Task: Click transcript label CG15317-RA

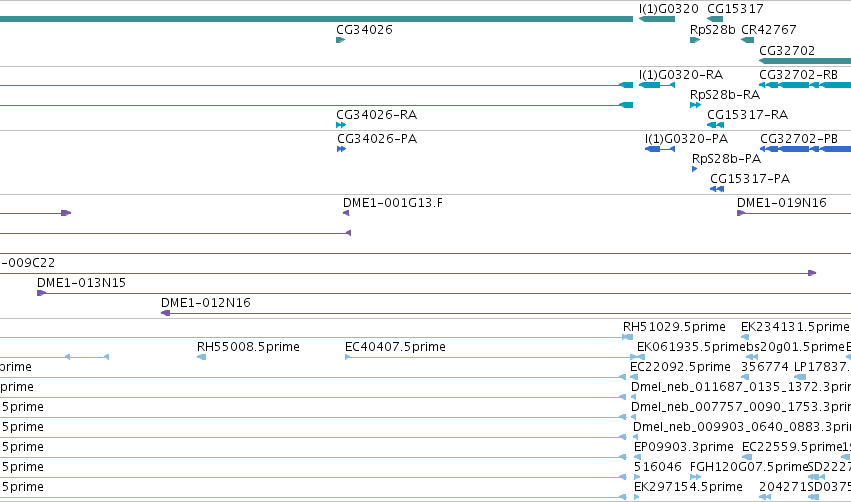Action: 747,115
